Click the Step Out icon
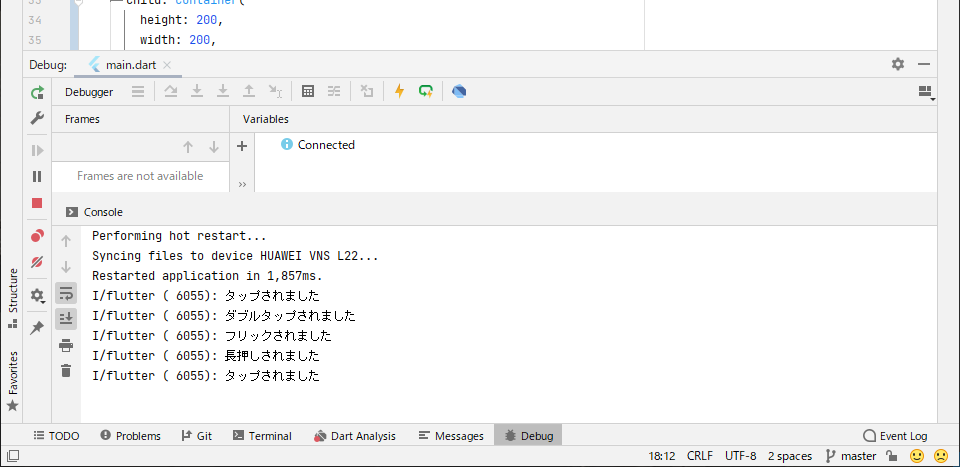Screen dimensions: 960x467 pyautogui.click(x=249, y=92)
